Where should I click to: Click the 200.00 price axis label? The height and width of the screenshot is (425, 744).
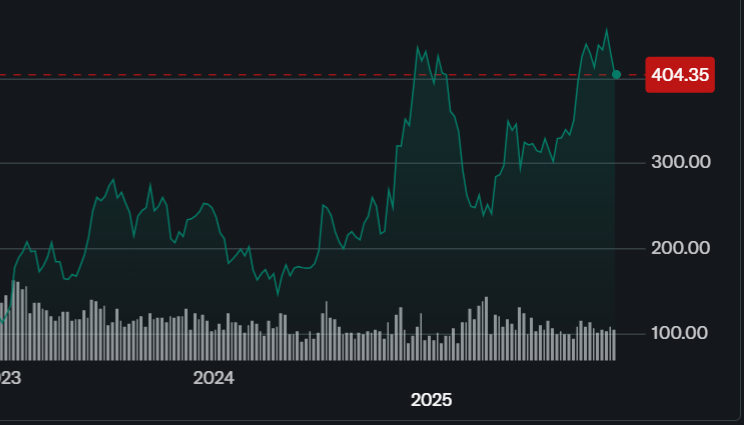[680, 248]
